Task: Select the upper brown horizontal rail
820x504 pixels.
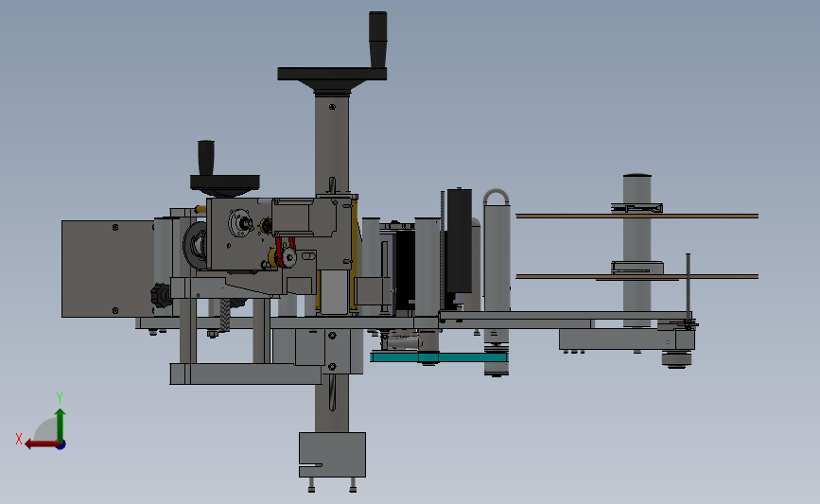Action: coord(637,216)
